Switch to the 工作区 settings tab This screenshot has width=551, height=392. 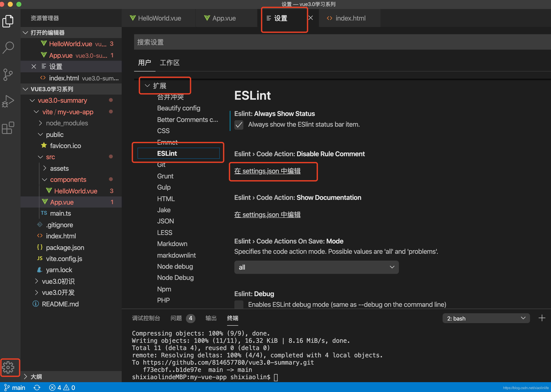169,62
